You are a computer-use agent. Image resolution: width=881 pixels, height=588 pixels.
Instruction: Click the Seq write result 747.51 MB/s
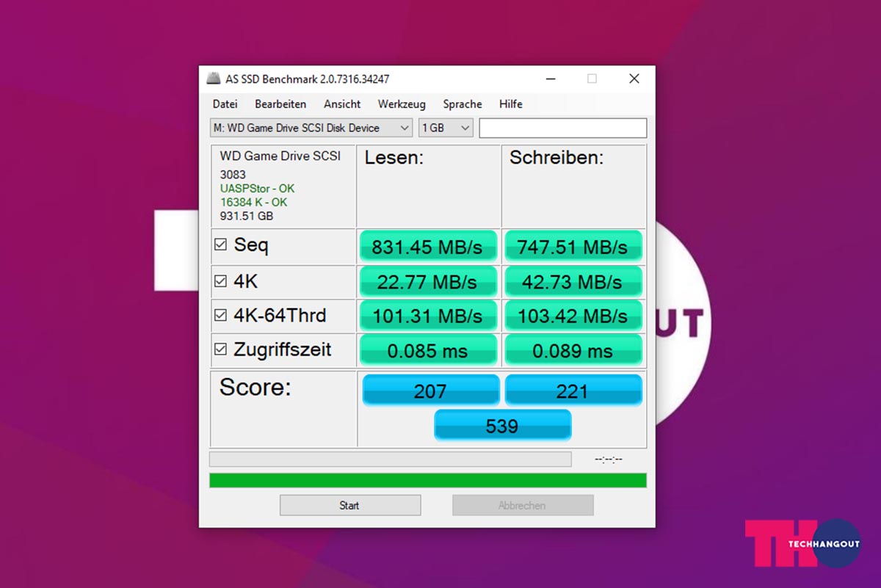(573, 247)
